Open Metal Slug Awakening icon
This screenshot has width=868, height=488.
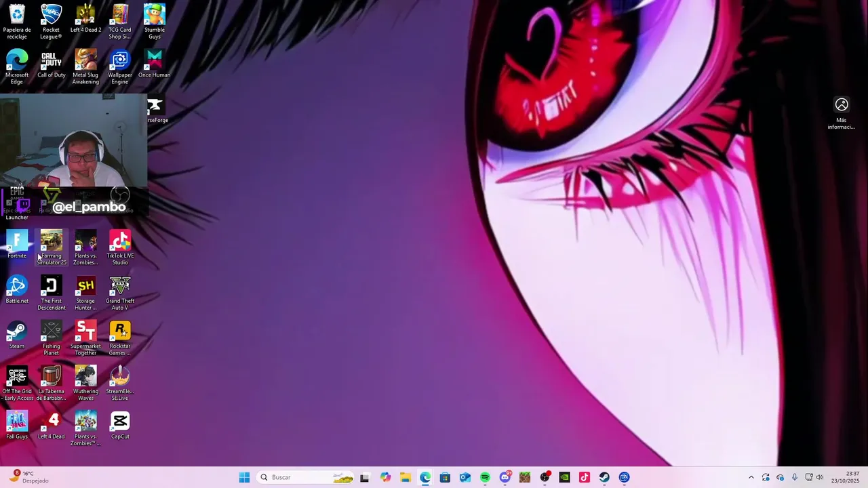pyautogui.click(x=85, y=67)
